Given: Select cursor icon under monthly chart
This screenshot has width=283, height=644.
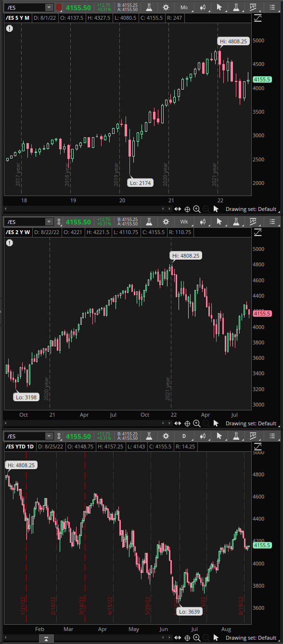Looking at the screenshot, I should click(x=216, y=209).
